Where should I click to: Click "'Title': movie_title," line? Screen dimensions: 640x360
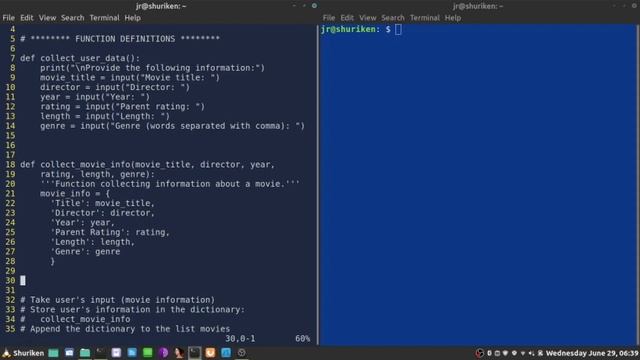point(102,203)
